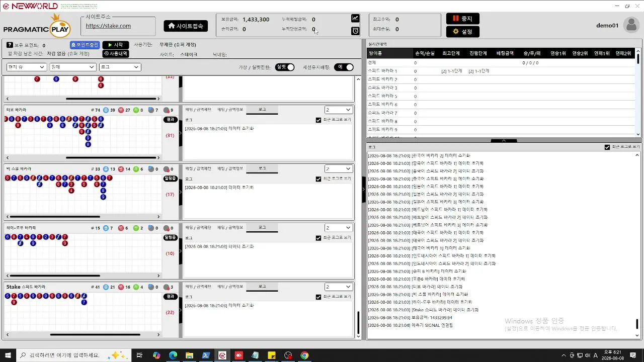Click the 스피드 바카라 1 row in stats table
Image resolution: width=644 pixels, height=362 pixels.
[501, 71]
